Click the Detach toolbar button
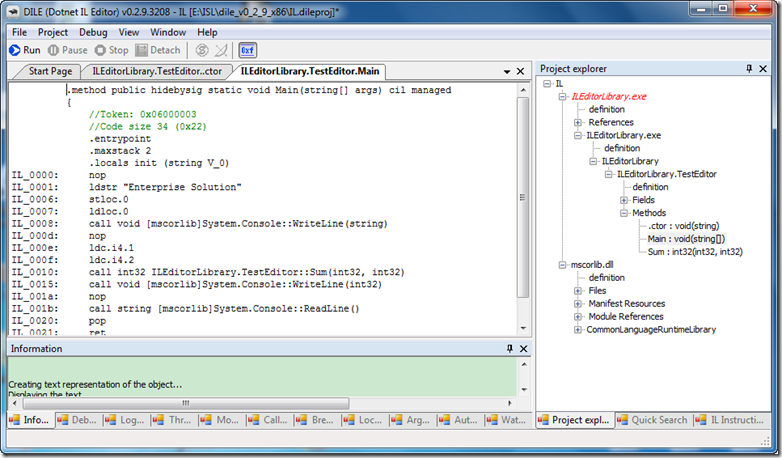 tap(158, 50)
